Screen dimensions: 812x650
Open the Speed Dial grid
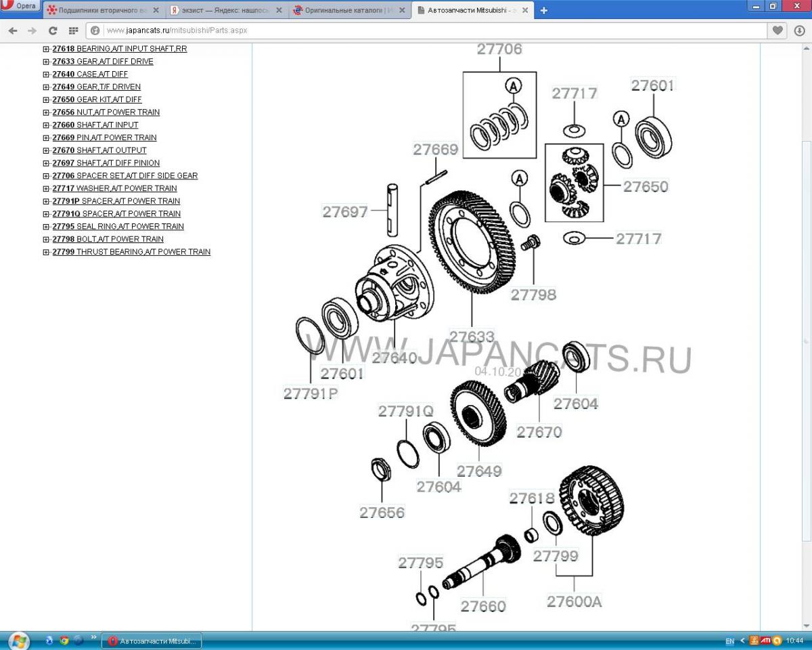[x=73, y=31]
